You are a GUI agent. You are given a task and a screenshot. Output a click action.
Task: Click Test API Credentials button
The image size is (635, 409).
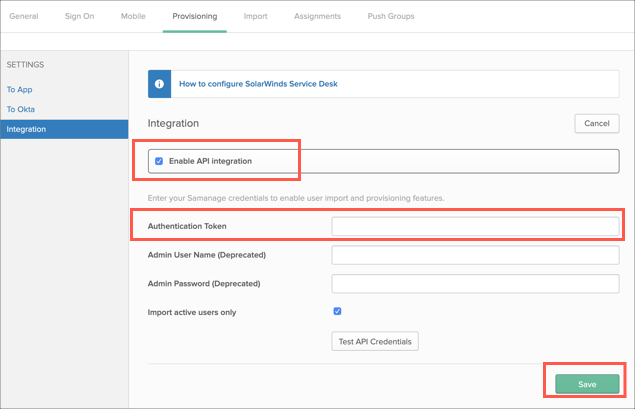(x=375, y=342)
